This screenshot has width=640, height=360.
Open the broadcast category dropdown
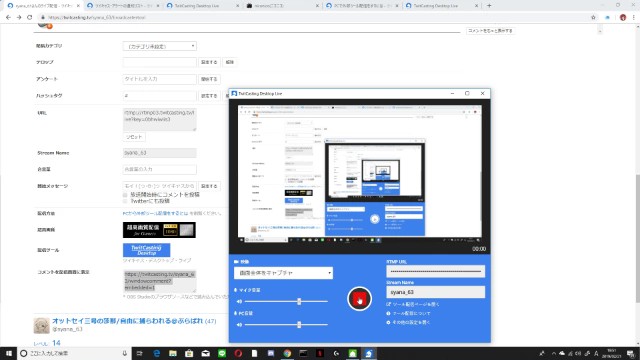pyautogui.click(x=160, y=46)
